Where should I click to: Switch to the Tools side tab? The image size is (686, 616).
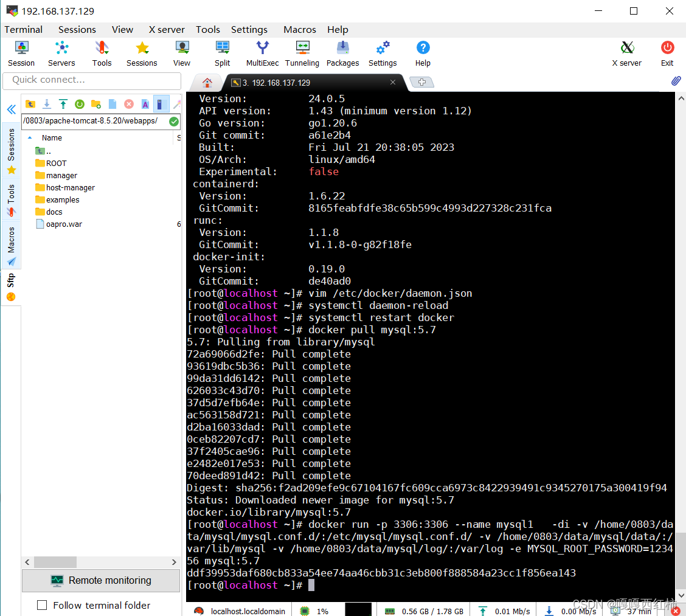(12, 199)
